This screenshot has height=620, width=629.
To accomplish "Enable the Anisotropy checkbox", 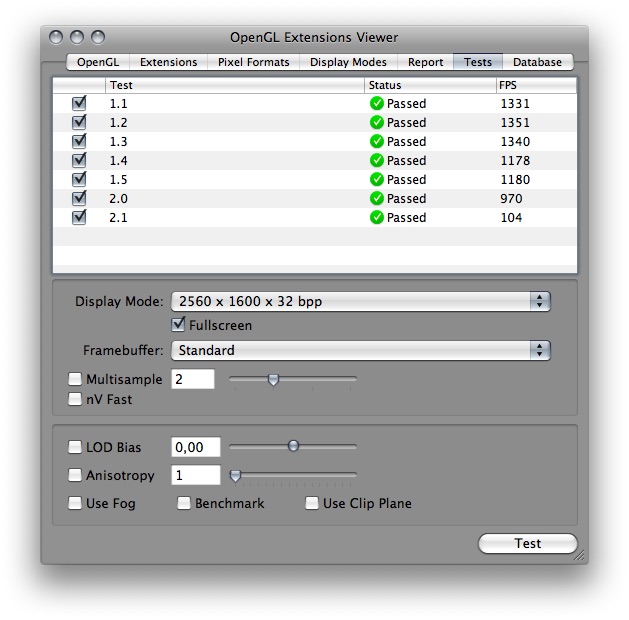I will [75, 475].
